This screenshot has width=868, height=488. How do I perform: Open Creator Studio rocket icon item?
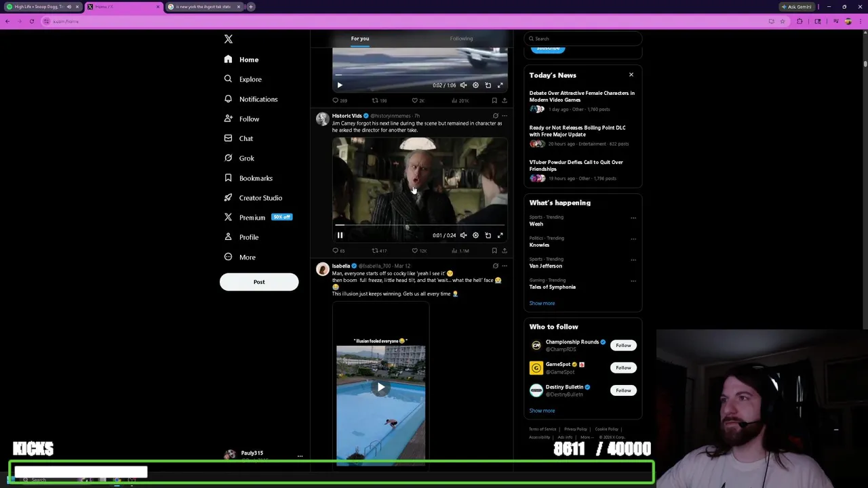pyautogui.click(x=253, y=198)
